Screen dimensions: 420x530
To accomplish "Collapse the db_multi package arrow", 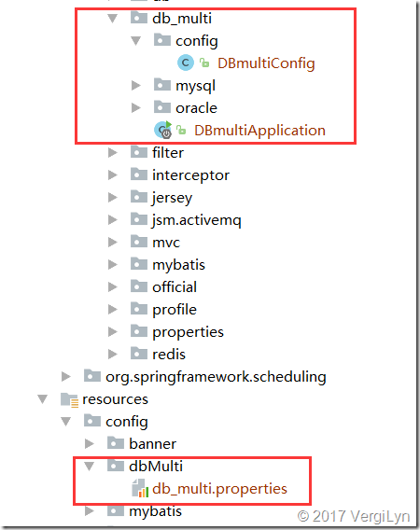I will click(x=112, y=18).
